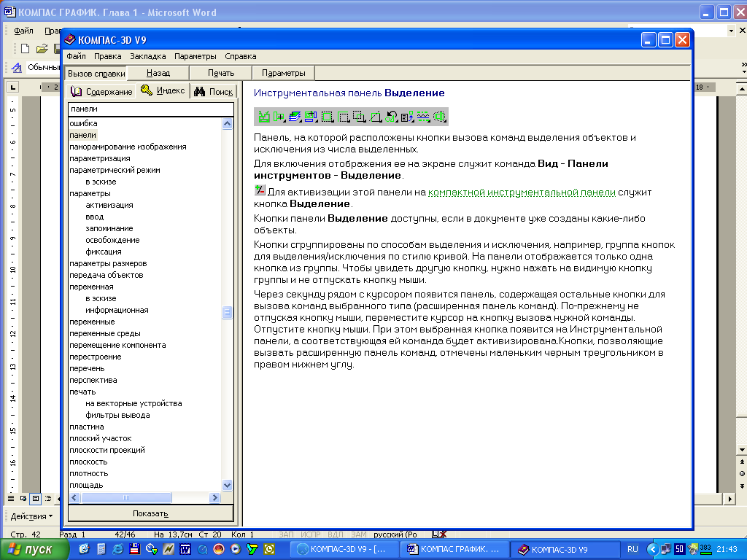Select sub-entry фиксация
This screenshot has width=747, height=560.
104,252
